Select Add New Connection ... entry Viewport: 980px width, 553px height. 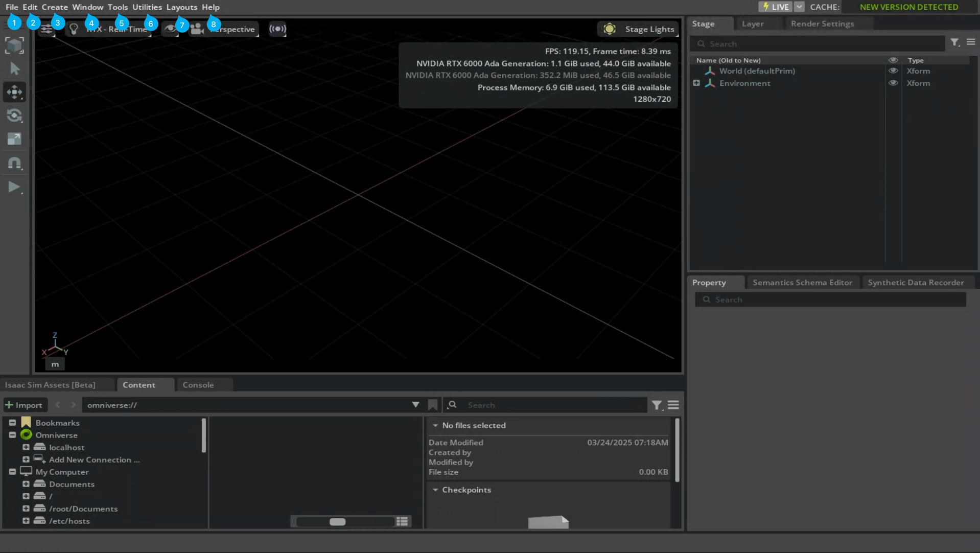tap(94, 459)
